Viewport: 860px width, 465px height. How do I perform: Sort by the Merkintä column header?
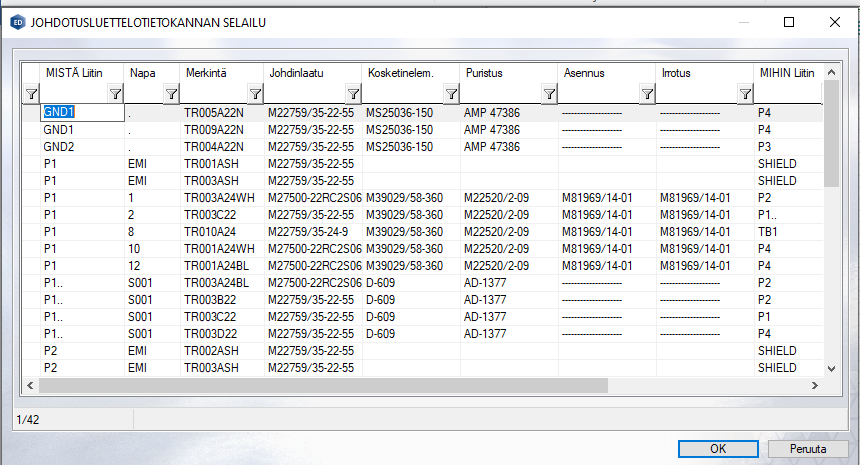pos(222,73)
